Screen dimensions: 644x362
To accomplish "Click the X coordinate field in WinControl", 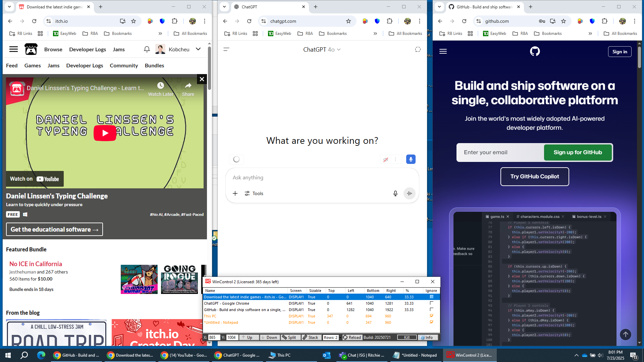I will [x=214, y=338].
